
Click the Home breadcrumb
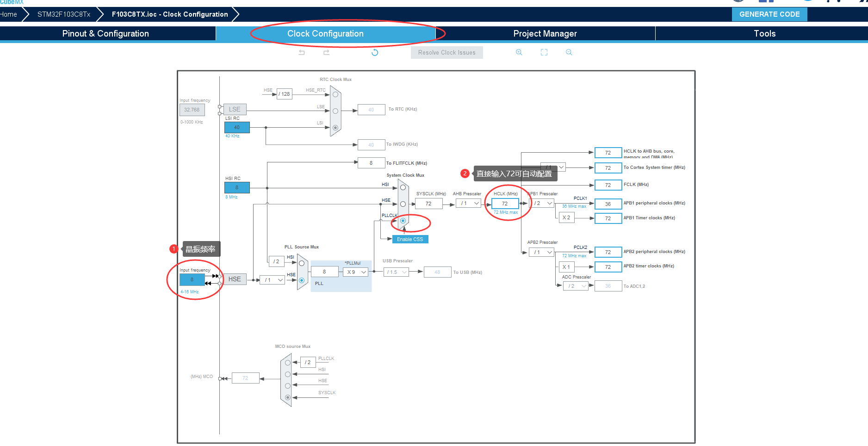click(x=8, y=14)
